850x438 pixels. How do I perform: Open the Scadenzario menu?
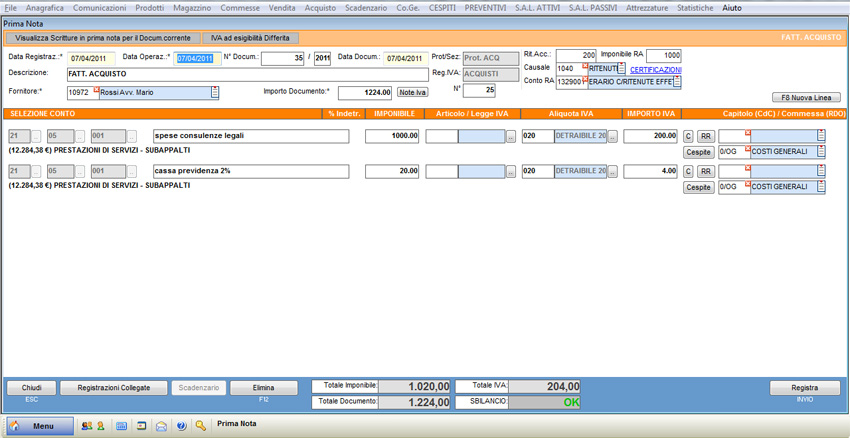(366, 8)
